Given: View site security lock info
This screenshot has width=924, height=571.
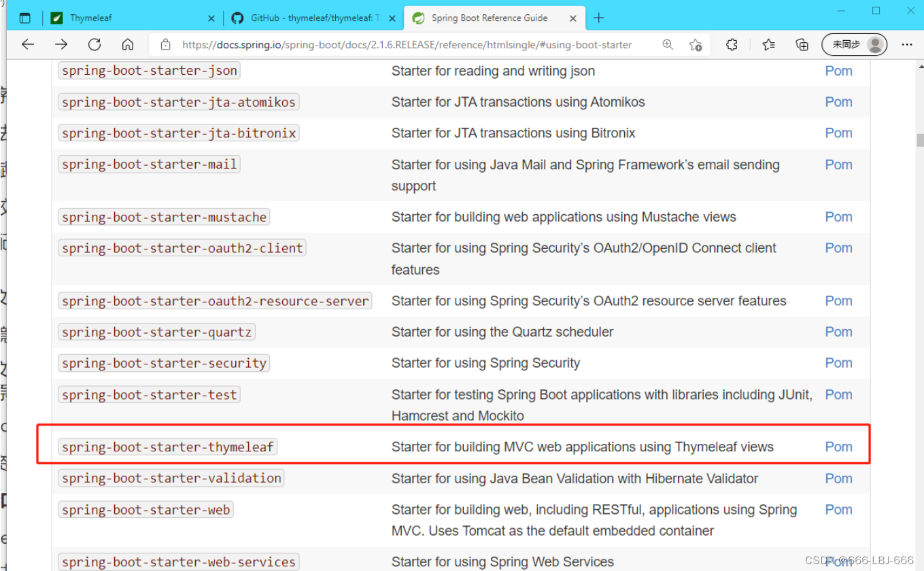Looking at the screenshot, I should (165, 45).
